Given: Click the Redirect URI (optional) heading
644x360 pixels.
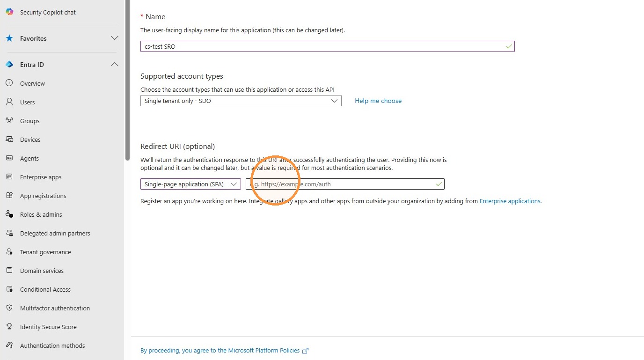Looking at the screenshot, I should (x=178, y=146).
